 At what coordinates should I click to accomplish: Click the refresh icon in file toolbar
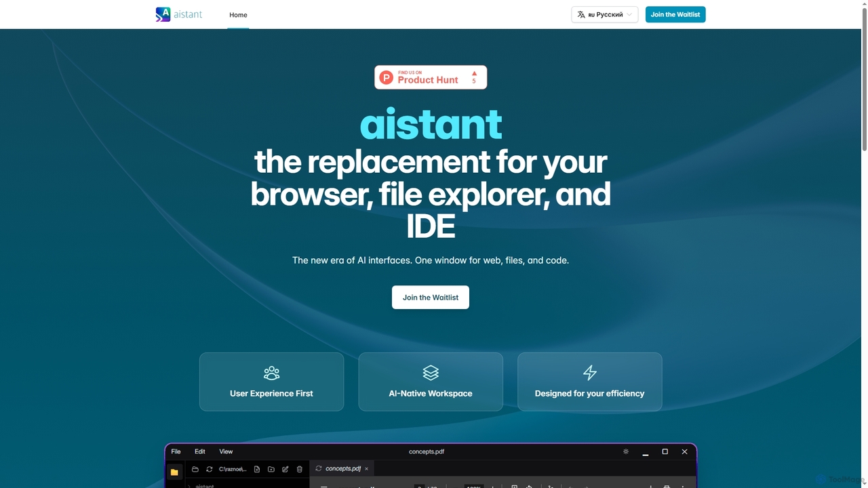[x=210, y=469]
